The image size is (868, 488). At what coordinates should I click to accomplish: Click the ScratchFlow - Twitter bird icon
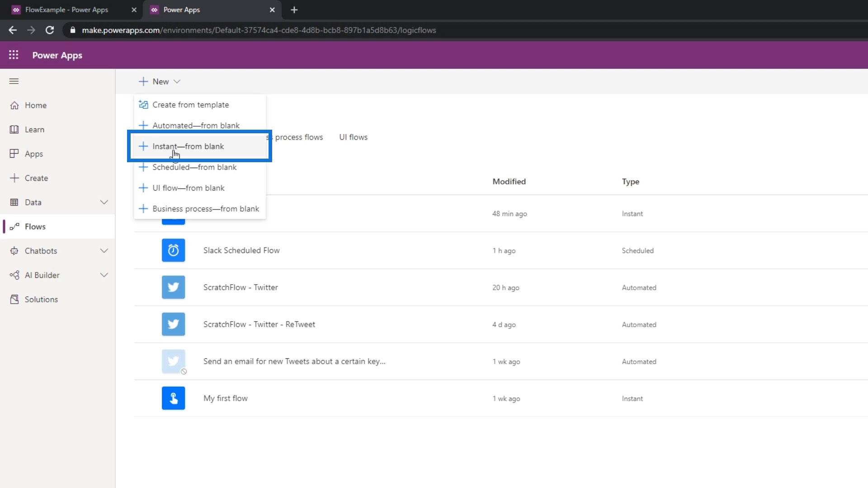point(173,287)
